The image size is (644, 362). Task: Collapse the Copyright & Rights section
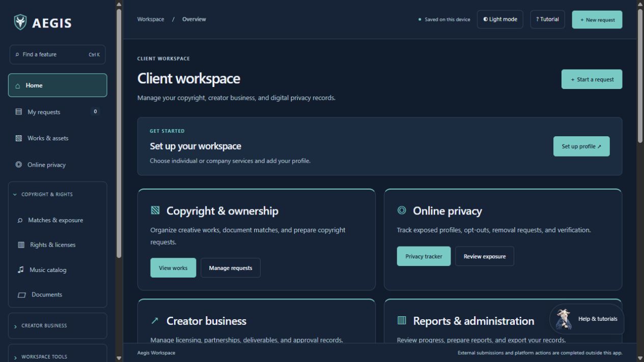tap(58, 194)
